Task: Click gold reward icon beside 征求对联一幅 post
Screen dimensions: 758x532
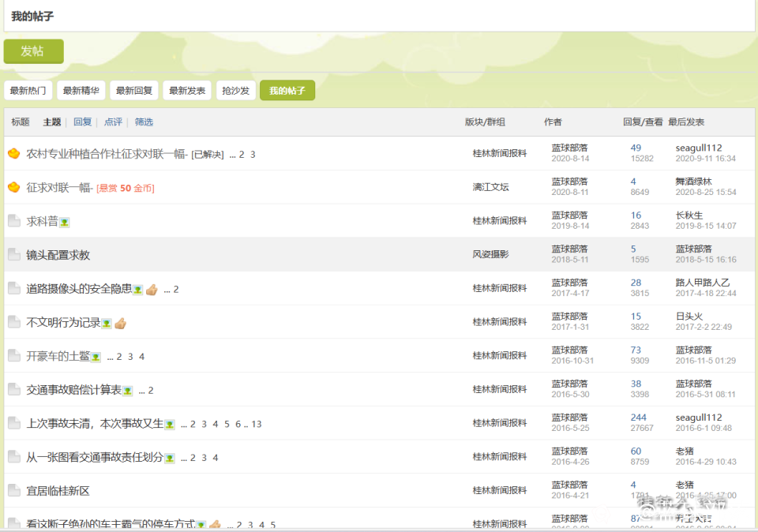Action: pyautogui.click(x=13, y=188)
